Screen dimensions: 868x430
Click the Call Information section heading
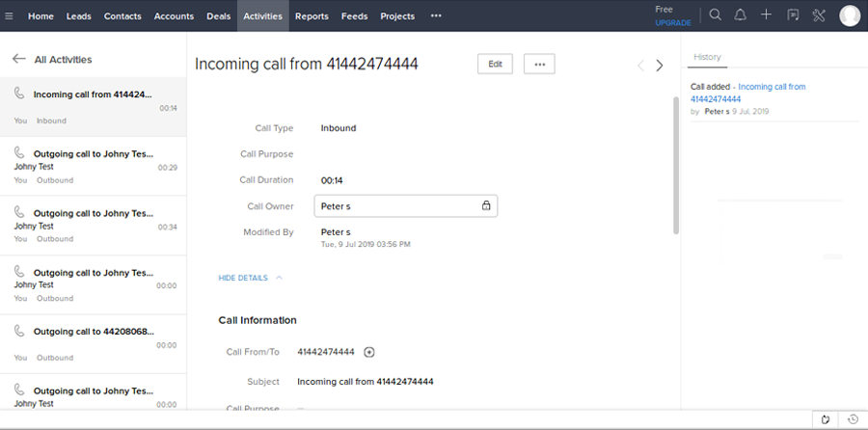point(258,320)
